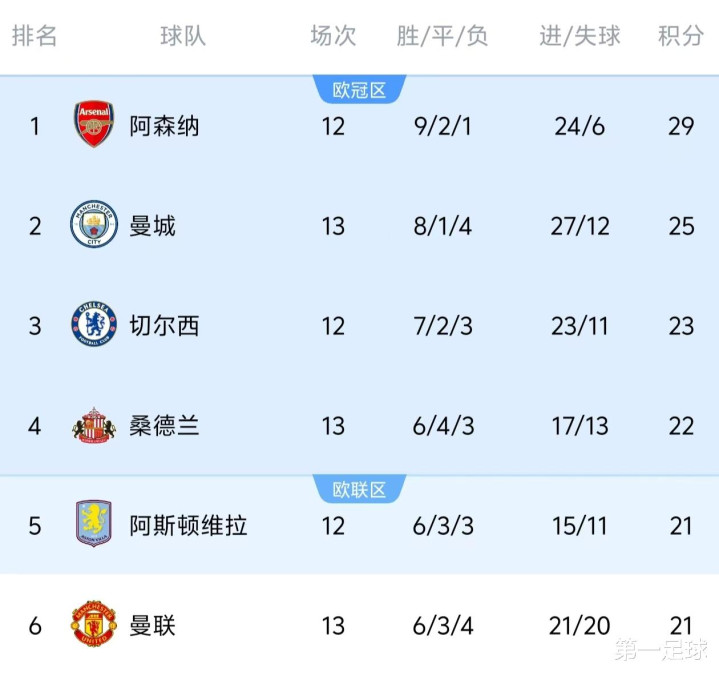Viewport: 719px width, 676px height.
Task: Click the 胜/平/负 column header
Action: point(442,36)
